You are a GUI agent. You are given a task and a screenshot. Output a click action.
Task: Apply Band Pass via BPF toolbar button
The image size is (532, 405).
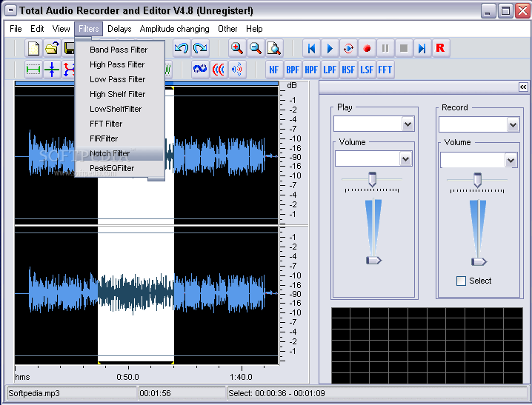click(293, 70)
